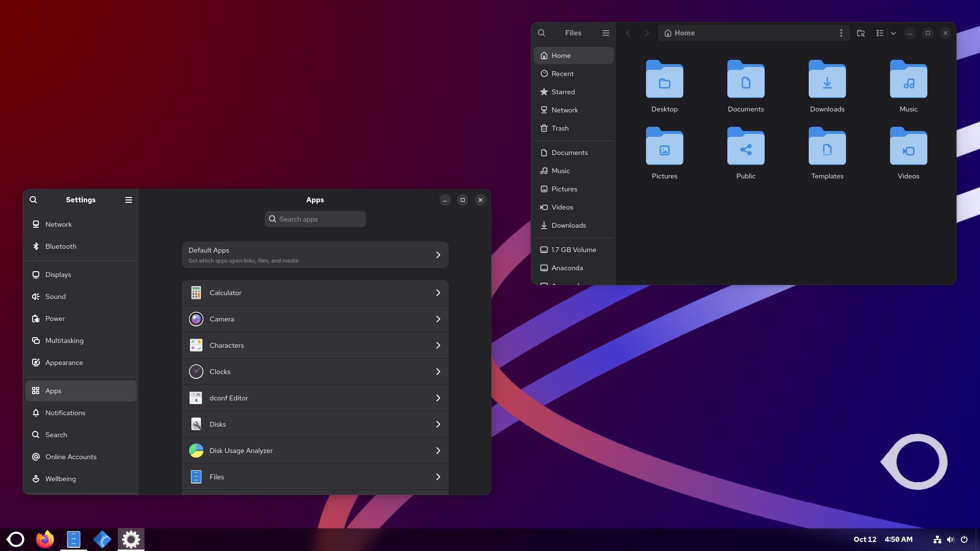Expand the view options chevron in Files toolbar
980x551 pixels.
pos(893,33)
